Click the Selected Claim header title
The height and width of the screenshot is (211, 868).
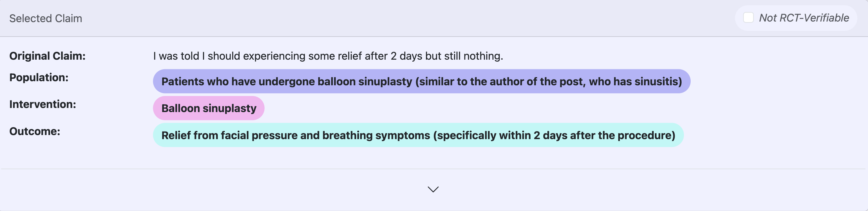click(45, 19)
